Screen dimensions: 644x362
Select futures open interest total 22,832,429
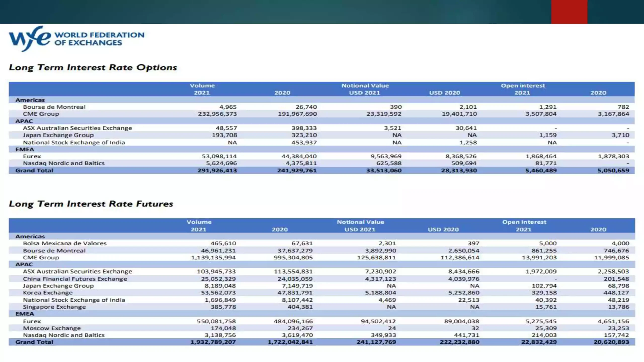point(539,342)
